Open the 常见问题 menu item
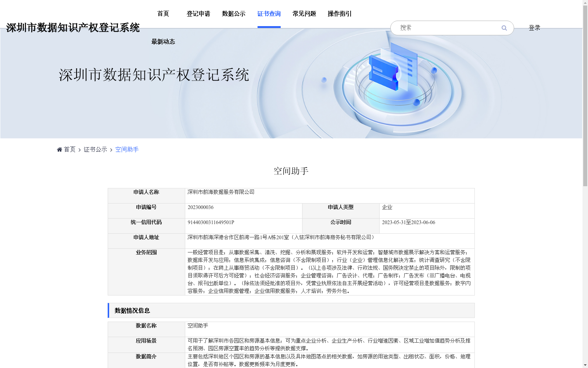 click(304, 14)
